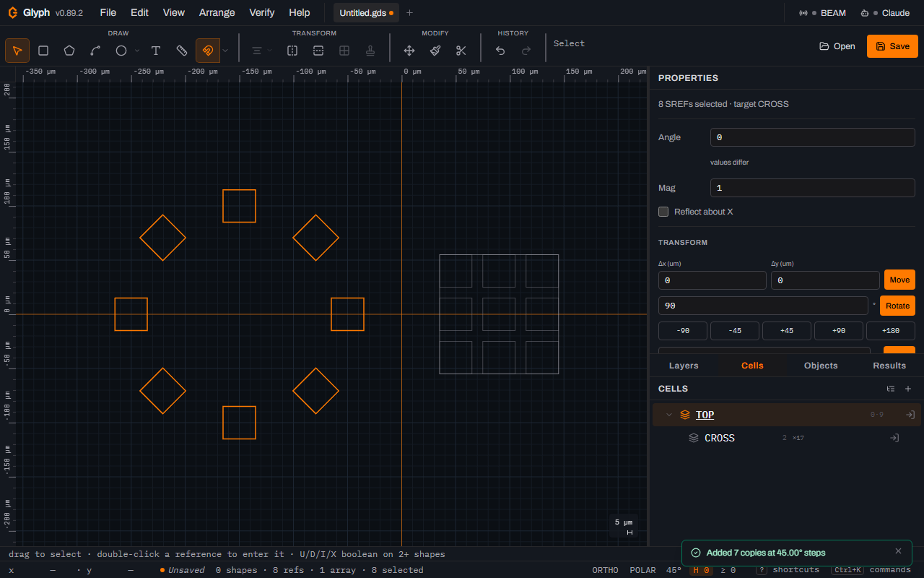Image resolution: width=924 pixels, height=578 pixels.
Task: Rotate by +90 preset
Action: pos(839,331)
